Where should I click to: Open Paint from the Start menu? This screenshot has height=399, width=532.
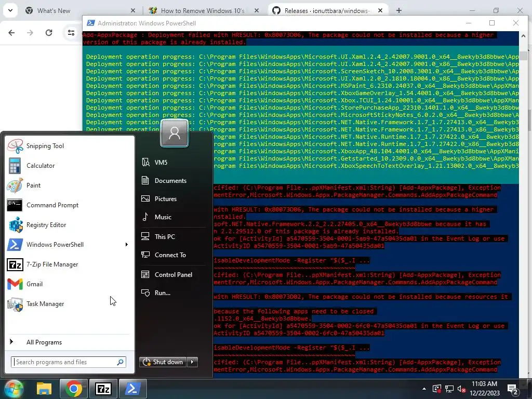tap(70, 185)
